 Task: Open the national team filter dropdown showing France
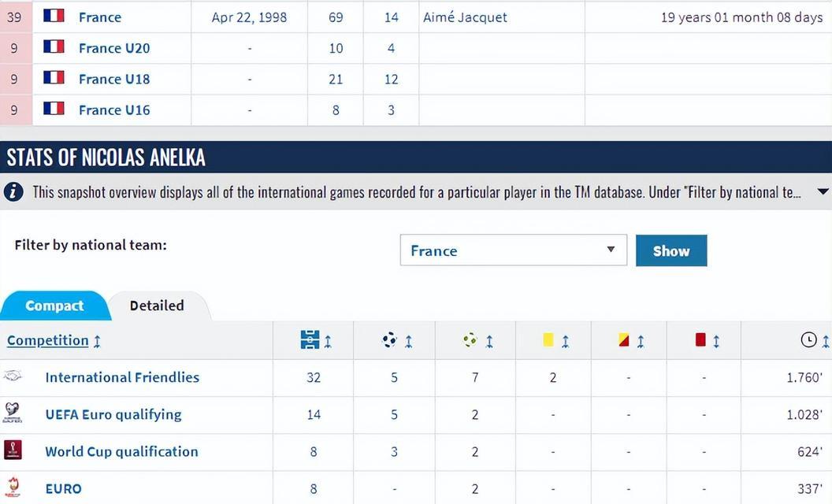point(513,250)
